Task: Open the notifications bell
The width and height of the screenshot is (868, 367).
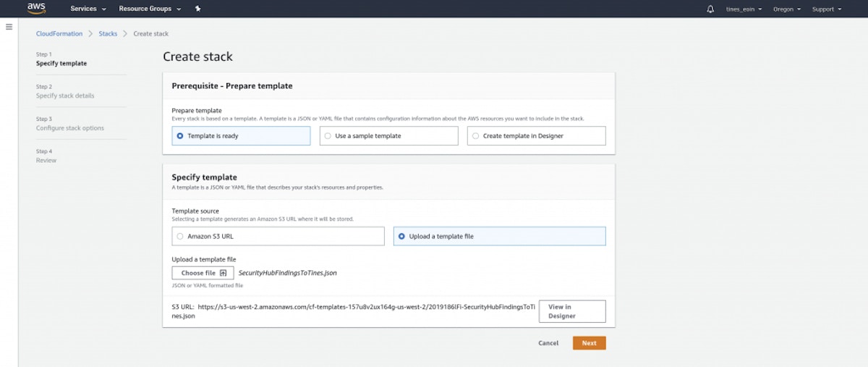Action: (x=710, y=9)
